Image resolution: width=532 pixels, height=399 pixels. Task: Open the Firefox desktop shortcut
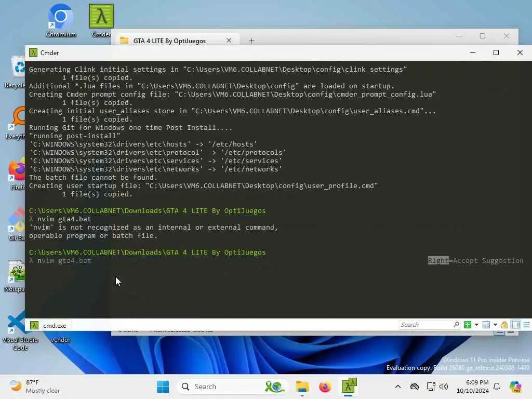coord(16,174)
